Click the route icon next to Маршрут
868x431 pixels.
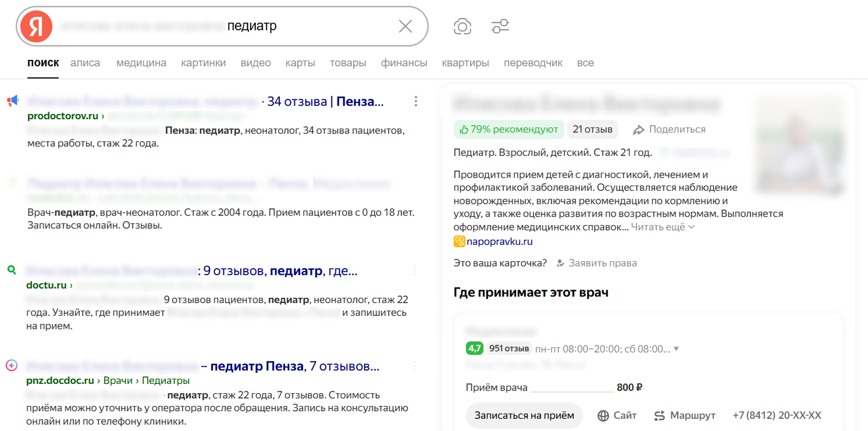coord(659,416)
